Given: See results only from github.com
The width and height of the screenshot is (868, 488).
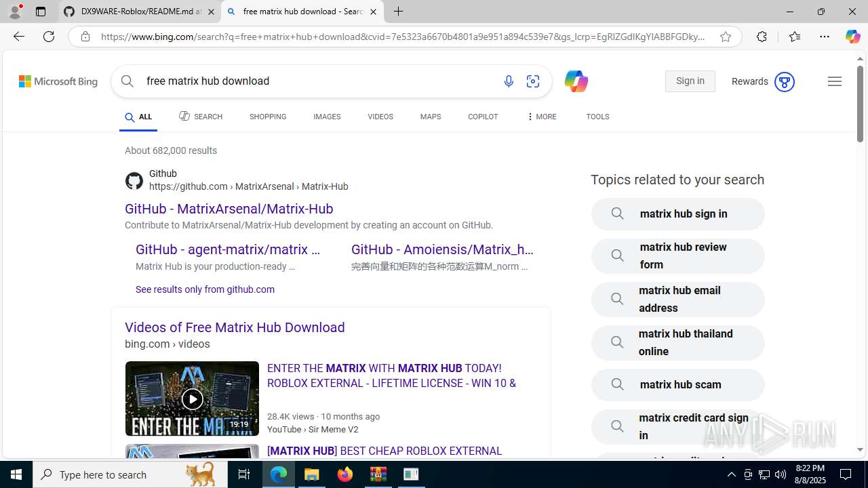Looking at the screenshot, I should (x=205, y=289).
